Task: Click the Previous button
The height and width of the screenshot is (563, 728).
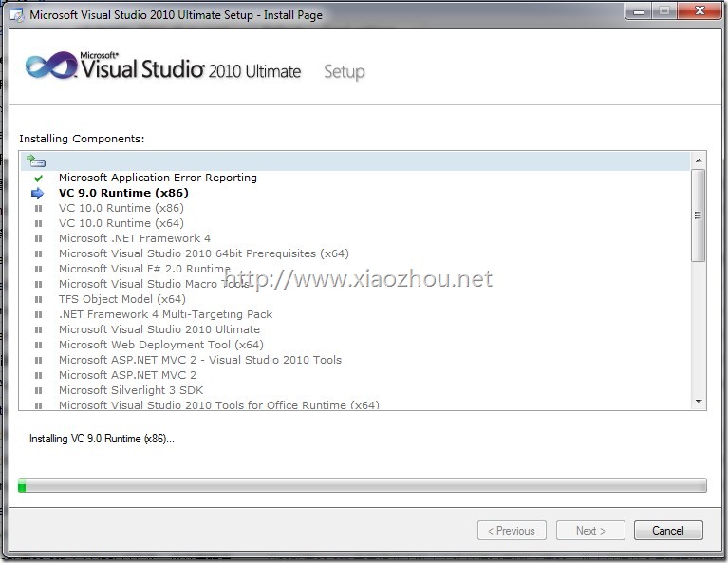Action: [512, 531]
